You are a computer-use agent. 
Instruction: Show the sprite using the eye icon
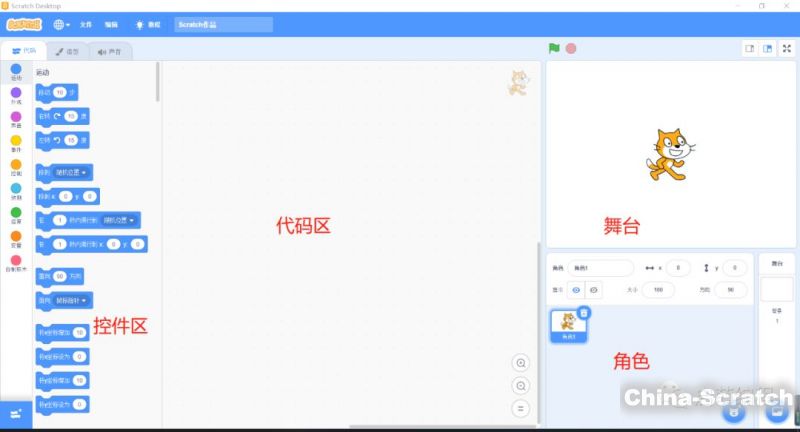click(x=576, y=289)
